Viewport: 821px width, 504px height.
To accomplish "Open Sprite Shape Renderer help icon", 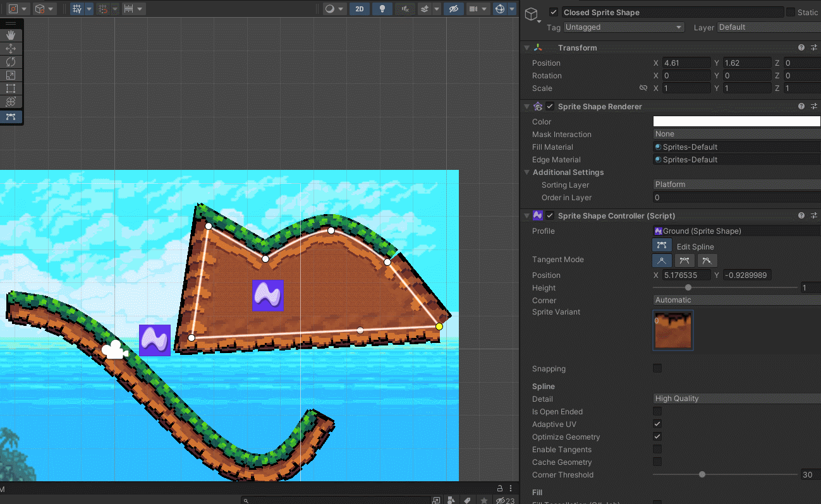I will pos(801,107).
